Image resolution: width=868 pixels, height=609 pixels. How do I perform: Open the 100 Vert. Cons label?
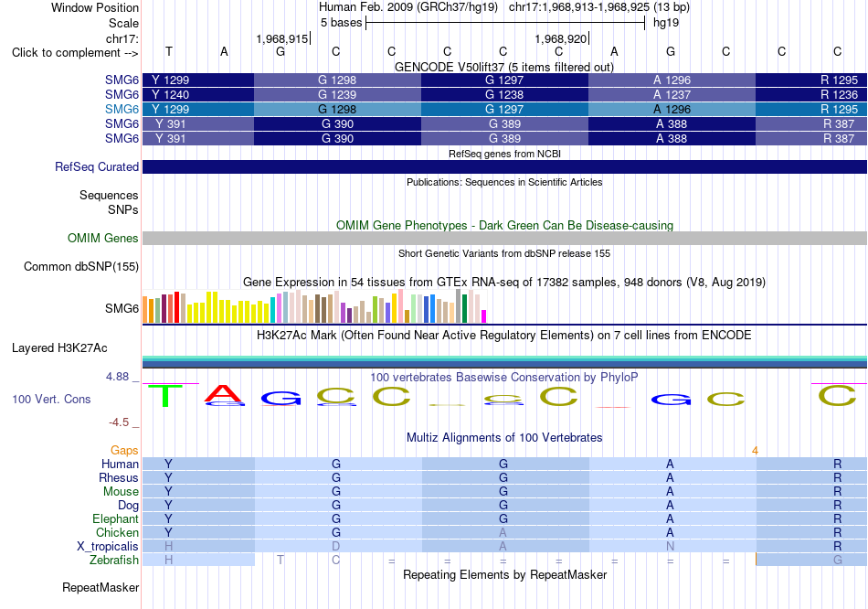[x=51, y=399]
